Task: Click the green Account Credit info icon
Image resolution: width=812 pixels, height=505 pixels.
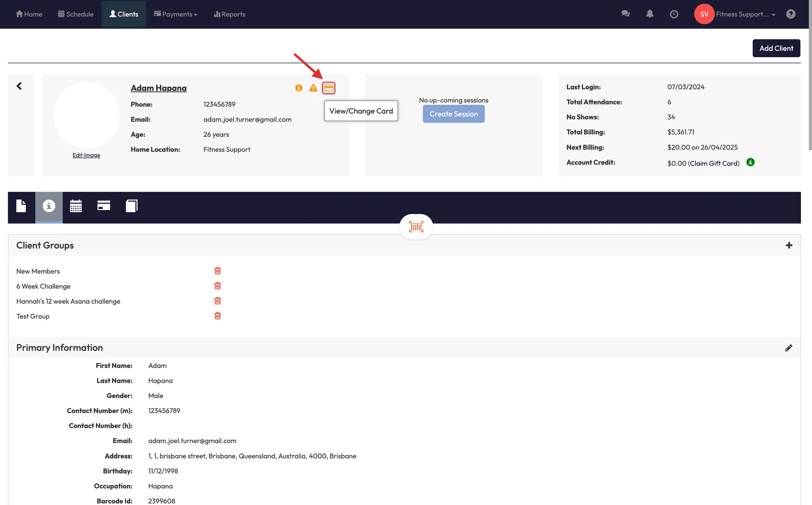Action: (750, 162)
